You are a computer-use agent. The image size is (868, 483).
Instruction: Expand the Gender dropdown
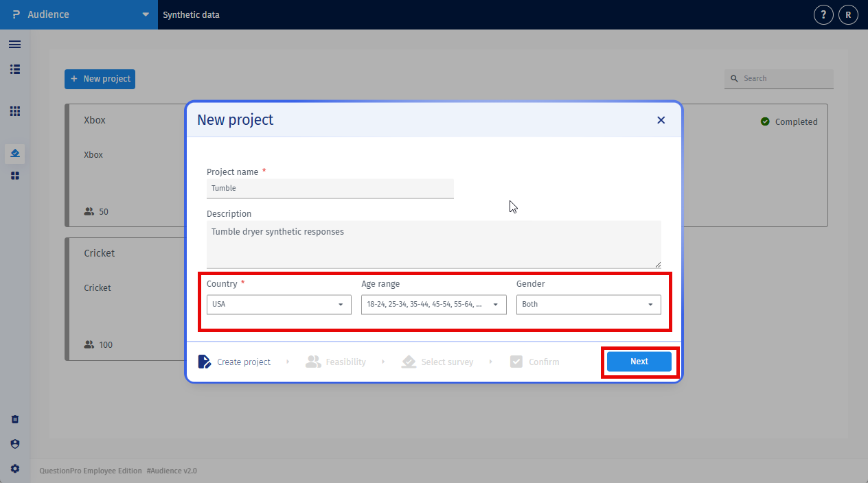click(x=589, y=305)
